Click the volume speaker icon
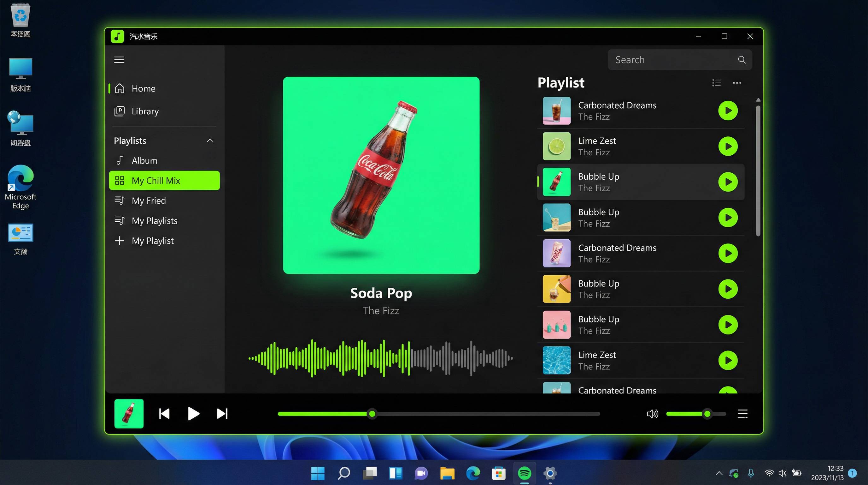 [652, 414]
